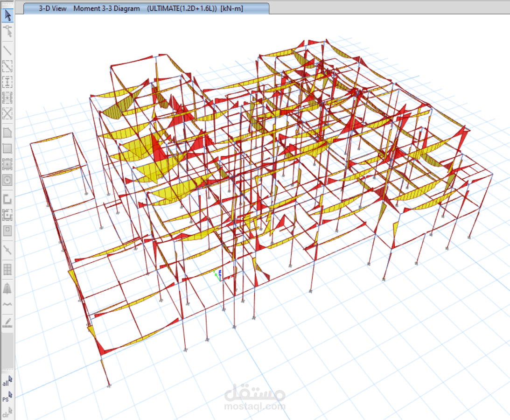This screenshot has width=510, height=420.
Task: Choose the wavy line draw tool
Action: [7, 304]
